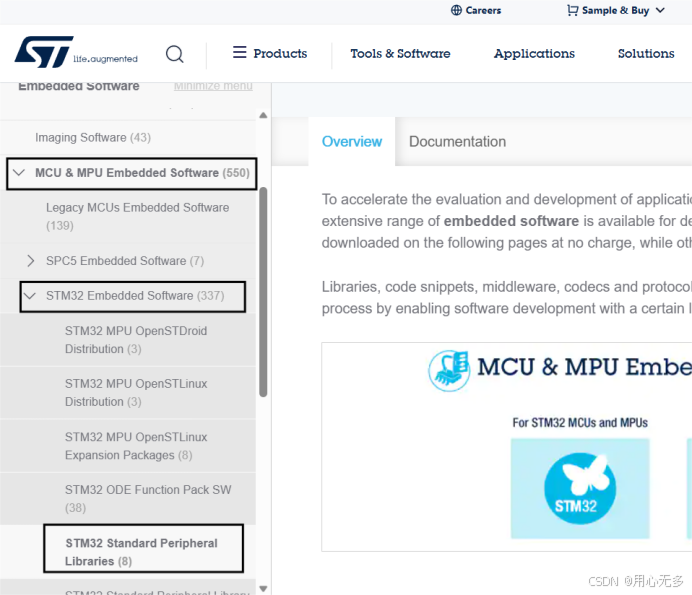Click the shopping cart icon
This screenshot has height=595, width=692.
pos(572,10)
